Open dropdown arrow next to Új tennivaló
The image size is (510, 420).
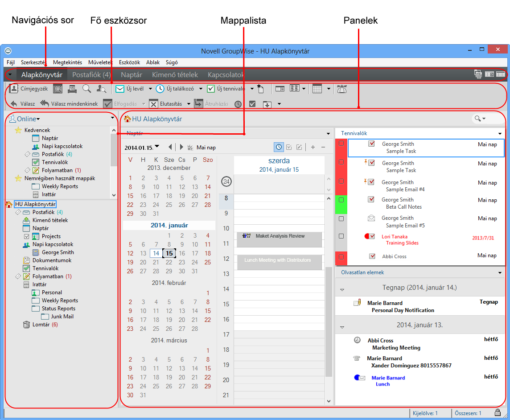(x=252, y=88)
